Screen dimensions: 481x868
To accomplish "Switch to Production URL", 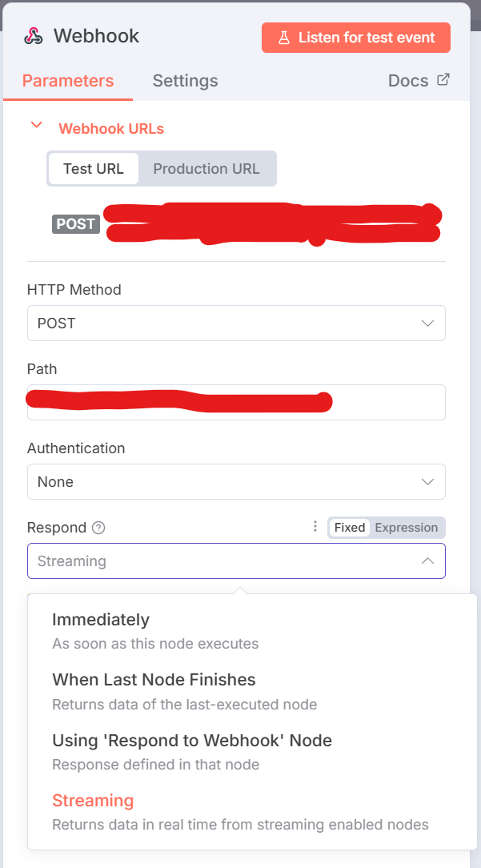I will pyautogui.click(x=206, y=168).
